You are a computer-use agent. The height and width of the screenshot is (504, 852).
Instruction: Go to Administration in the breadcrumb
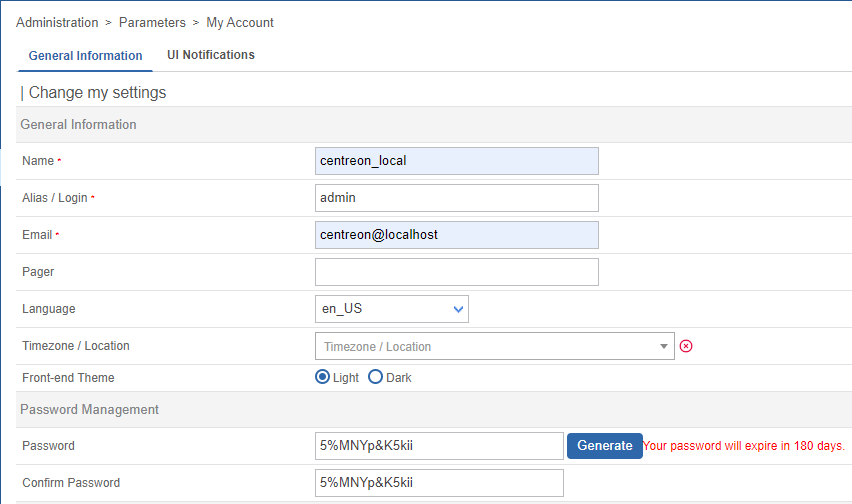[57, 22]
